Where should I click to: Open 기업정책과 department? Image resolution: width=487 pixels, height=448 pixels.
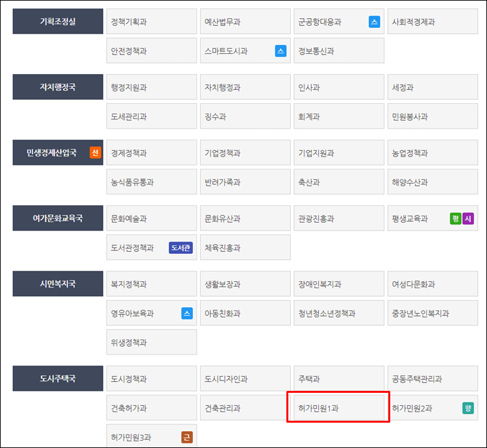(x=245, y=153)
